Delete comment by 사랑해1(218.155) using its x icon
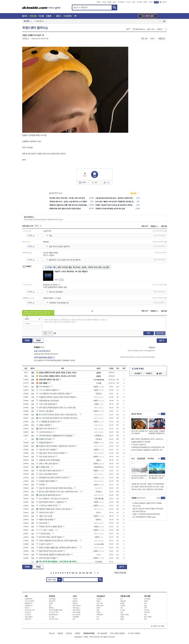The height and width of the screenshot is (644, 189). [166, 298]
